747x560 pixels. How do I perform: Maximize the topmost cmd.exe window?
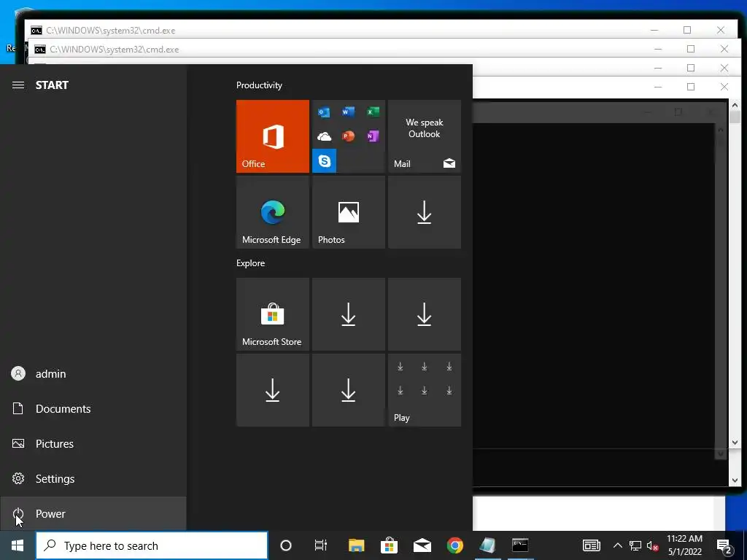[687, 30]
